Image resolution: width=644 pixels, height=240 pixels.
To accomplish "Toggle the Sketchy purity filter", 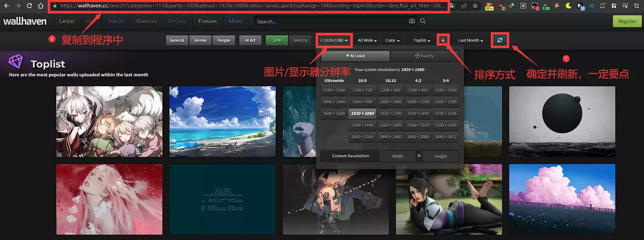I will point(300,40).
